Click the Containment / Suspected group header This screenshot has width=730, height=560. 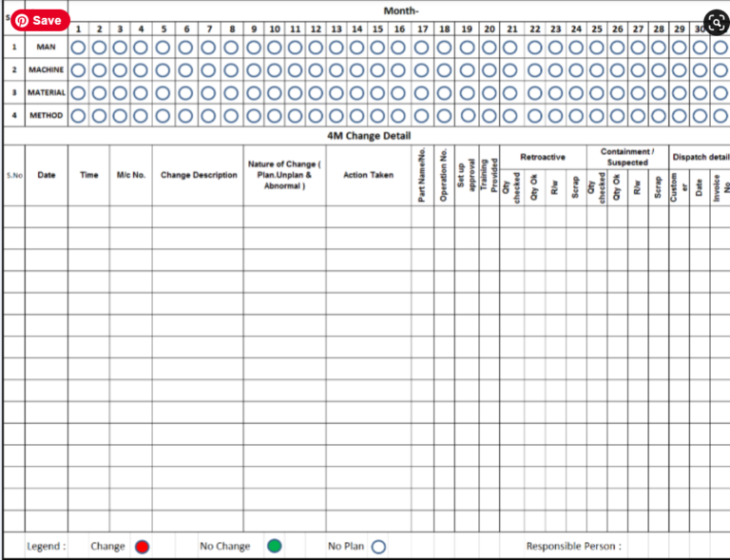click(x=626, y=157)
